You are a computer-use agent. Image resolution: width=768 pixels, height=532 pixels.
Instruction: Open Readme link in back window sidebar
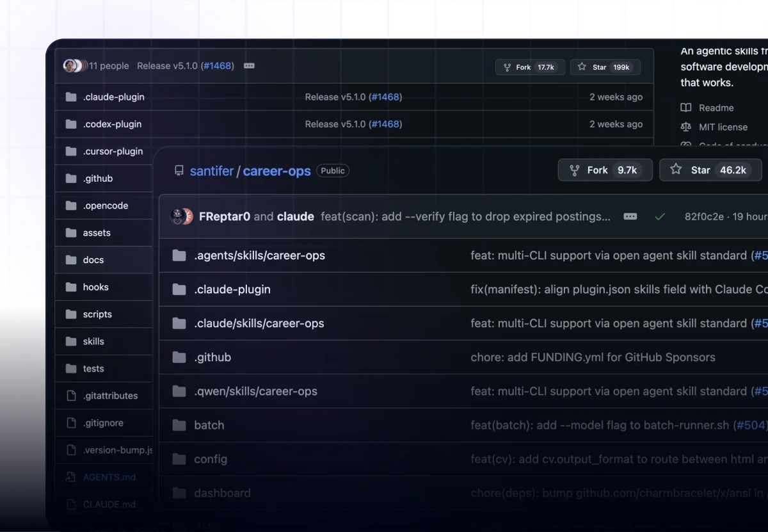pyautogui.click(x=716, y=108)
